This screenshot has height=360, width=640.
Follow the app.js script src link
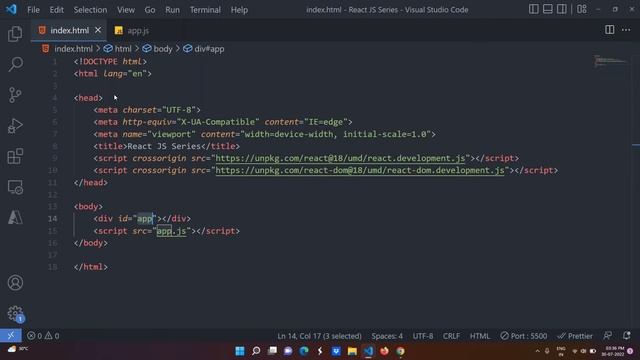[x=171, y=231]
